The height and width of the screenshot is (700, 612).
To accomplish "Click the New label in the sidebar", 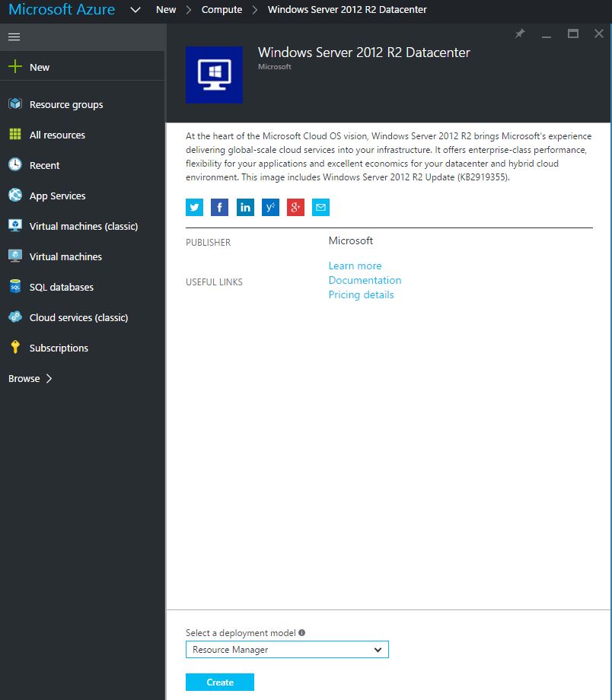I will [x=40, y=67].
